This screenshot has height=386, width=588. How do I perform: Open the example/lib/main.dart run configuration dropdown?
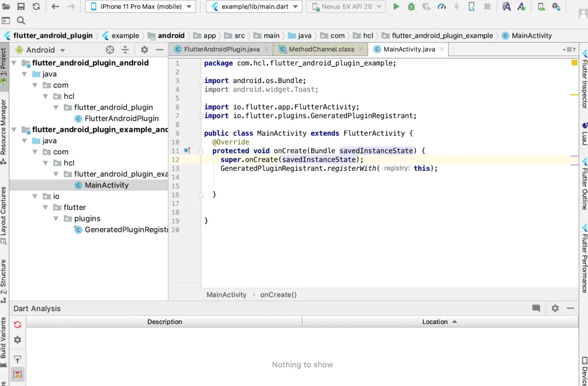(254, 7)
